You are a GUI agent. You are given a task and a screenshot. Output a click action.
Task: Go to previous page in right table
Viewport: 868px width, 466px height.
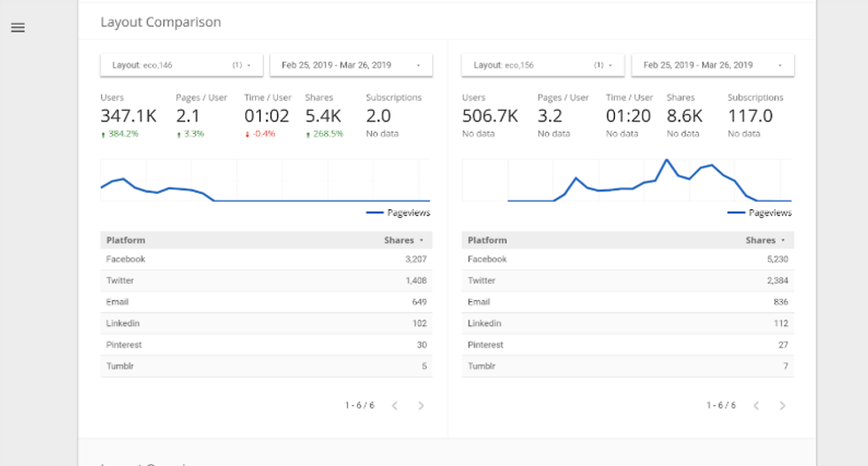[756, 406]
